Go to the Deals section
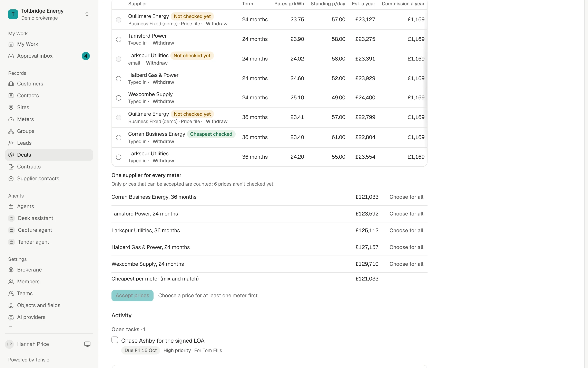588x368 pixels. tap(49, 155)
